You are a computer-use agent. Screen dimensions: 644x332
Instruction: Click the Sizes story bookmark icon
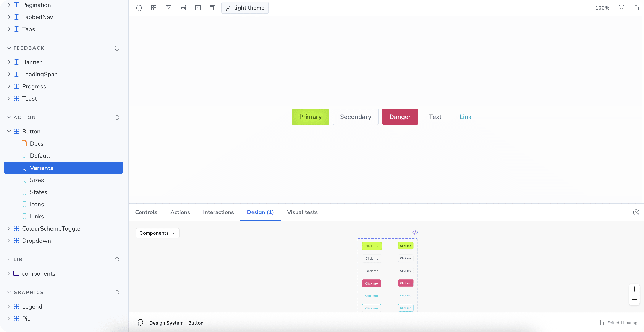pos(24,180)
